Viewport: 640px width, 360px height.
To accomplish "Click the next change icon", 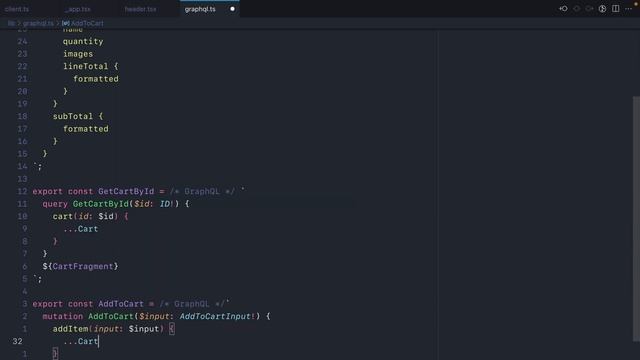I will (x=589, y=9).
